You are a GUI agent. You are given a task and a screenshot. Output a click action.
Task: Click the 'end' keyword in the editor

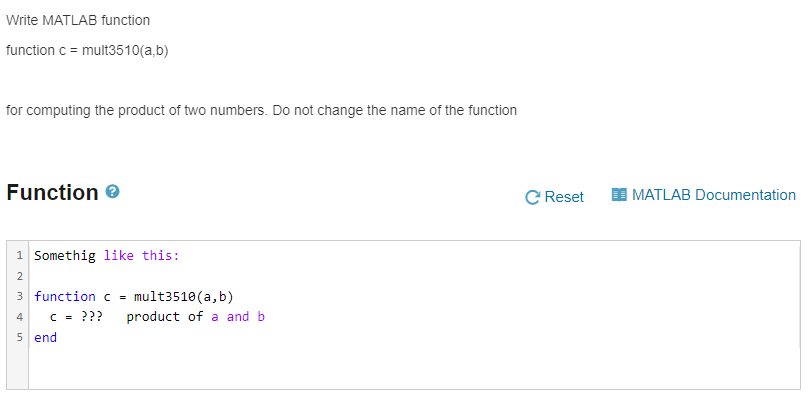46,338
